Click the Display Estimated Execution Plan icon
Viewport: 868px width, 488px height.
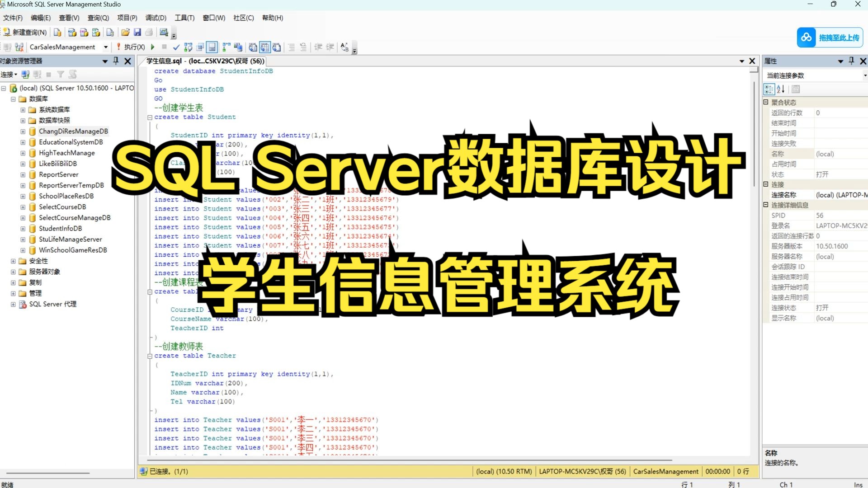point(188,47)
